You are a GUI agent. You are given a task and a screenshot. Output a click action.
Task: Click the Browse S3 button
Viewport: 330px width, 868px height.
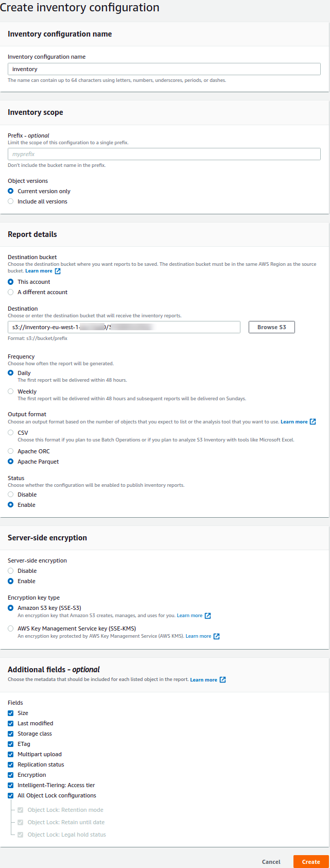click(x=271, y=327)
